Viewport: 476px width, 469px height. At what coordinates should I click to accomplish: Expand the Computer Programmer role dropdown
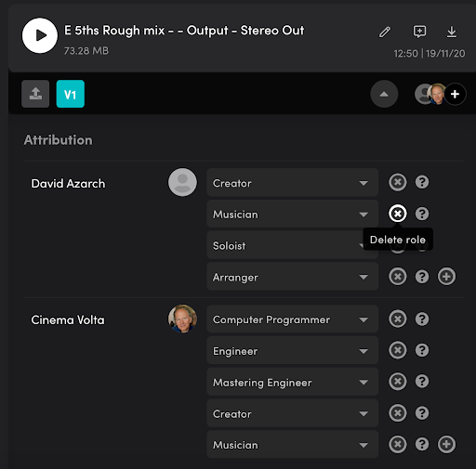coord(292,319)
